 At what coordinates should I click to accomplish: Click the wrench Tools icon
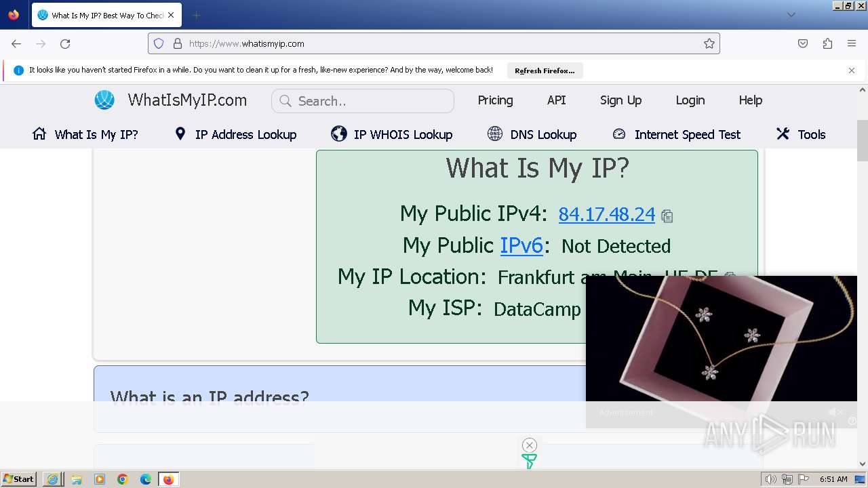click(x=783, y=134)
